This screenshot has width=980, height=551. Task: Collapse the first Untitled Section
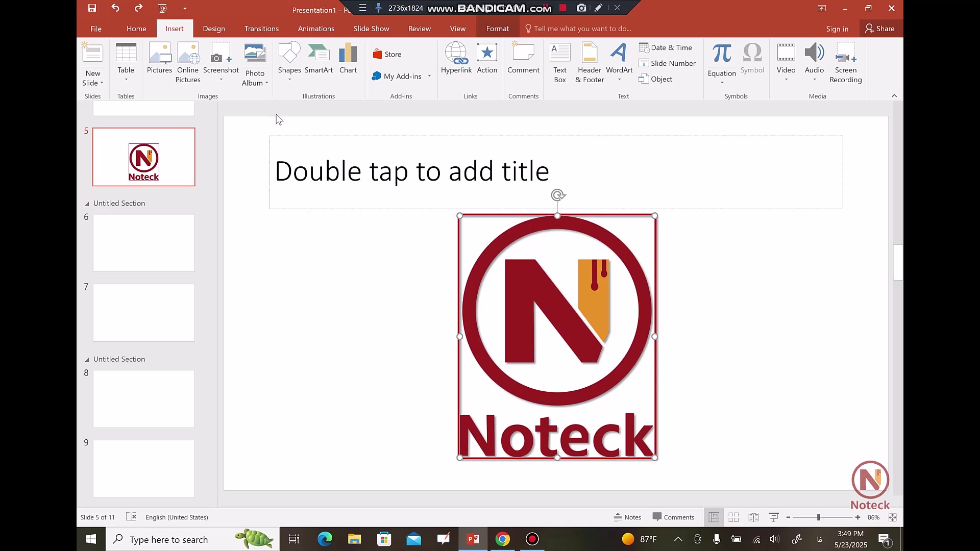click(x=87, y=204)
